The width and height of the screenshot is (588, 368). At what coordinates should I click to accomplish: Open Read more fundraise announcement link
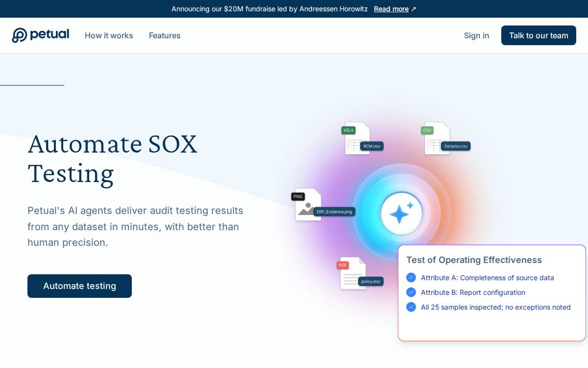pos(395,9)
